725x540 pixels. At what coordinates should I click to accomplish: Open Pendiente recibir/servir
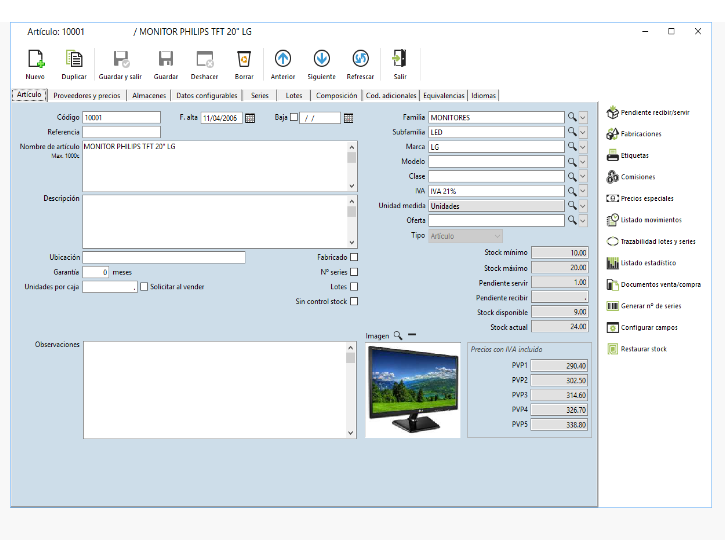[x=648, y=112]
